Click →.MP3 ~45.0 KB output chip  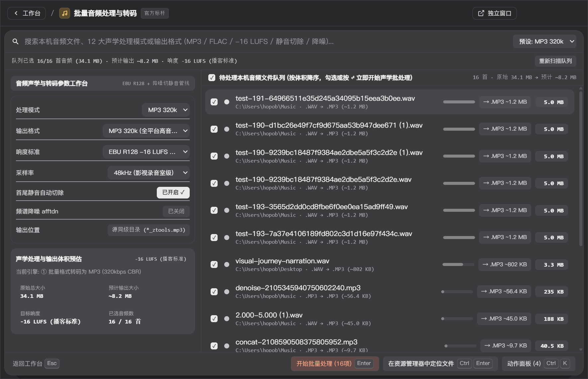click(x=504, y=319)
